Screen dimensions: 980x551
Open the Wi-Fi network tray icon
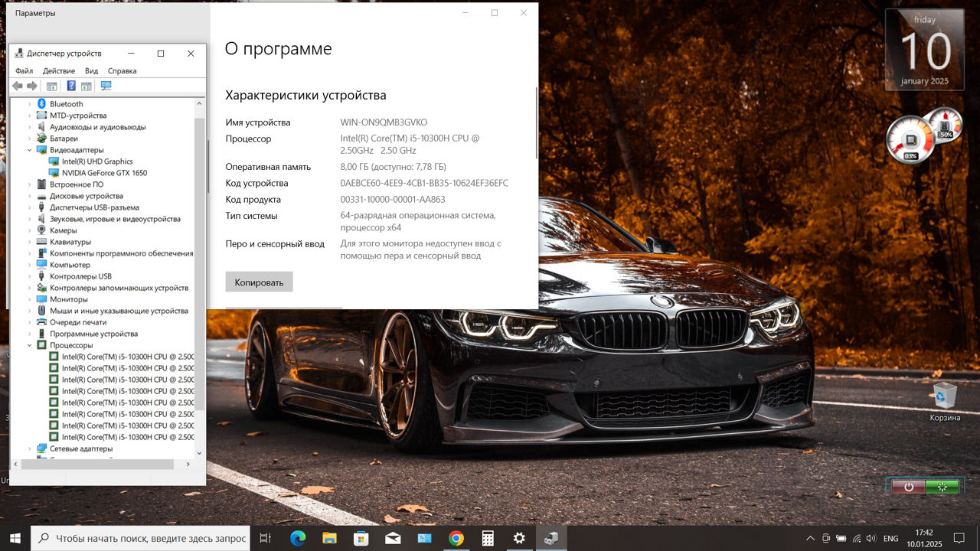(x=857, y=538)
